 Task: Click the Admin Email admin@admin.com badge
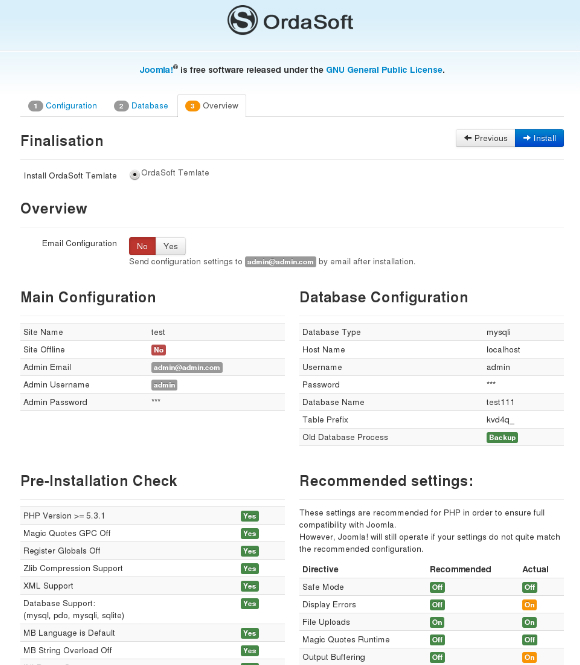click(x=187, y=368)
